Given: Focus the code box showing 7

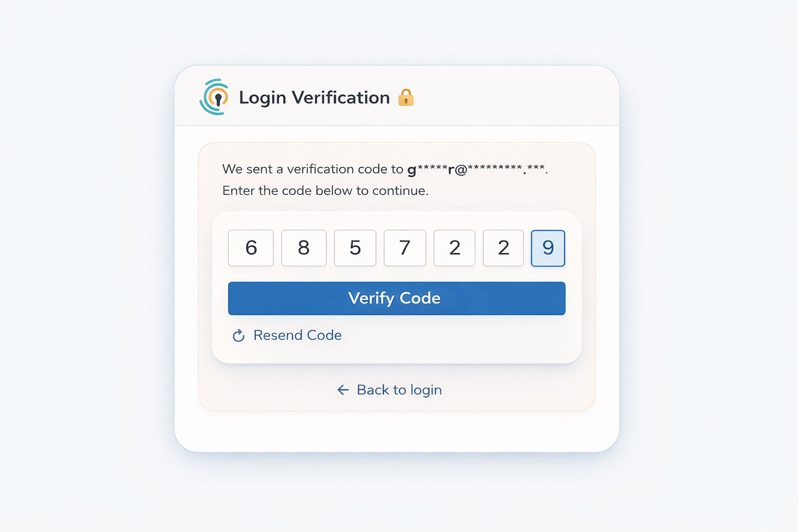Looking at the screenshot, I should (x=405, y=248).
